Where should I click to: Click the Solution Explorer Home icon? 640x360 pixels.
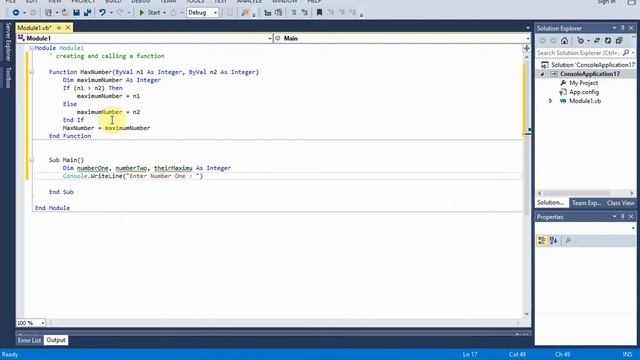click(x=564, y=41)
